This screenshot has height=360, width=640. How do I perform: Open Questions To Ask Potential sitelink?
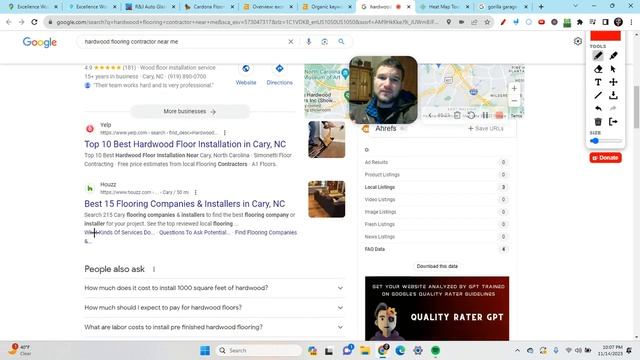[194, 232]
